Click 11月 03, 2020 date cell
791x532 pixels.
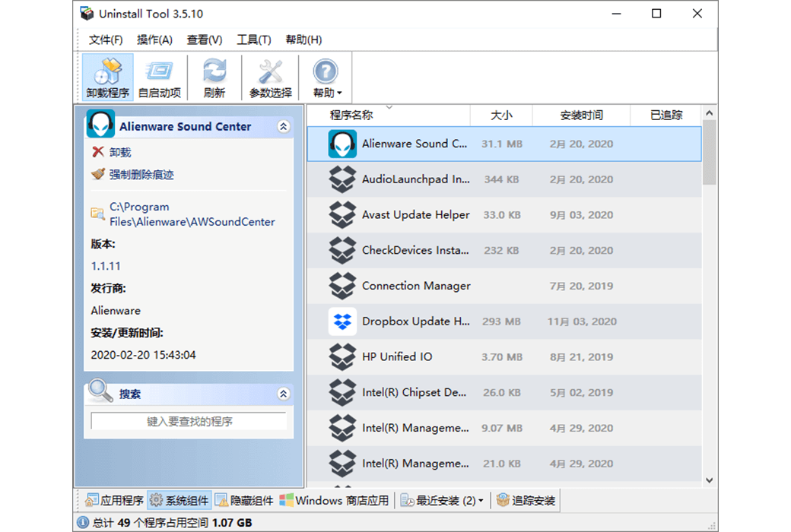582,321
